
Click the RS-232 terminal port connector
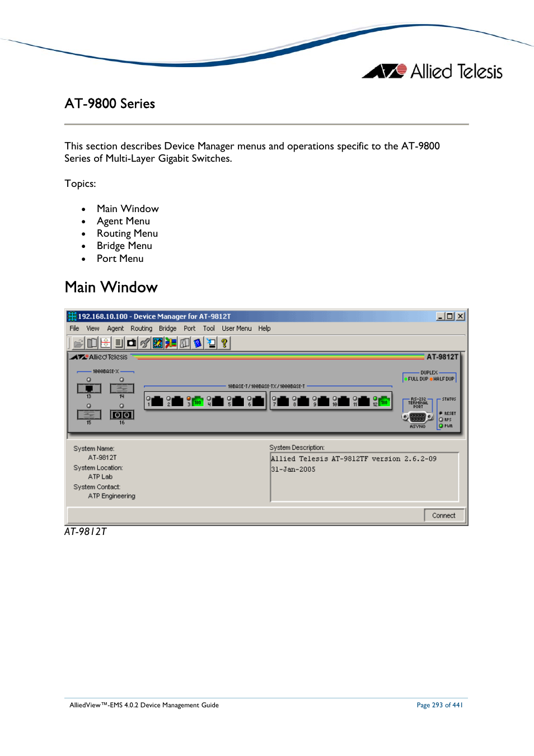coord(418,417)
